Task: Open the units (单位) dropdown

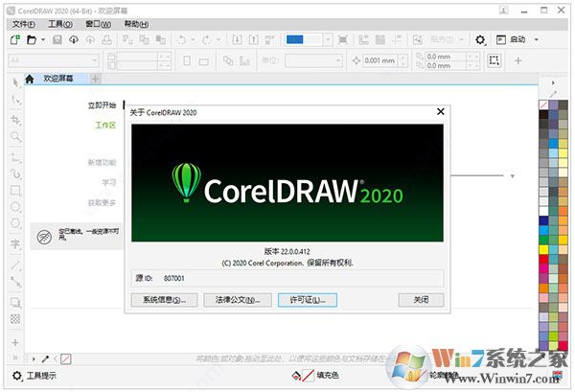Action: click(x=338, y=61)
